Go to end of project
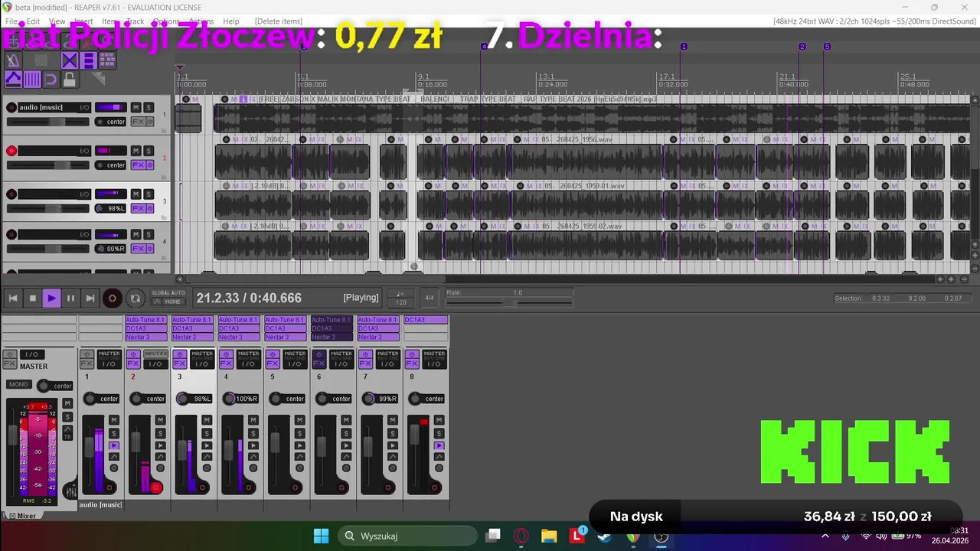Image resolution: width=980 pixels, height=551 pixels. coord(90,298)
